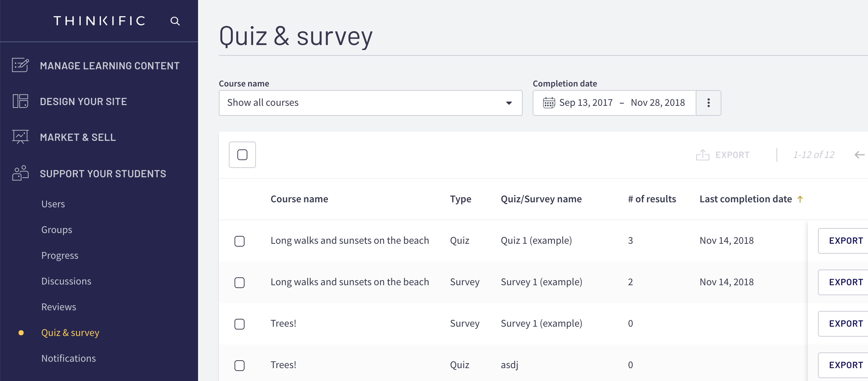The width and height of the screenshot is (868, 381).
Task: Click the bulk EXPORT button above table
Action: click(723, 155)
